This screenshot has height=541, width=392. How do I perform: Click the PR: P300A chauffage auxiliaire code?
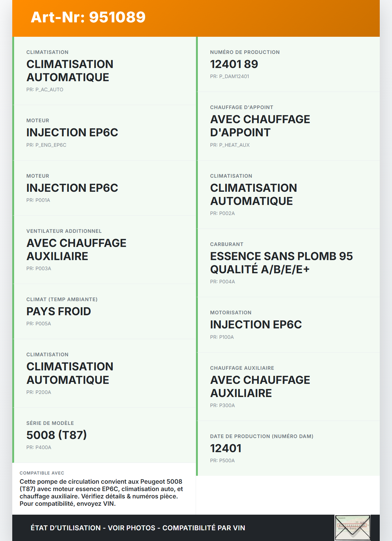222,405
